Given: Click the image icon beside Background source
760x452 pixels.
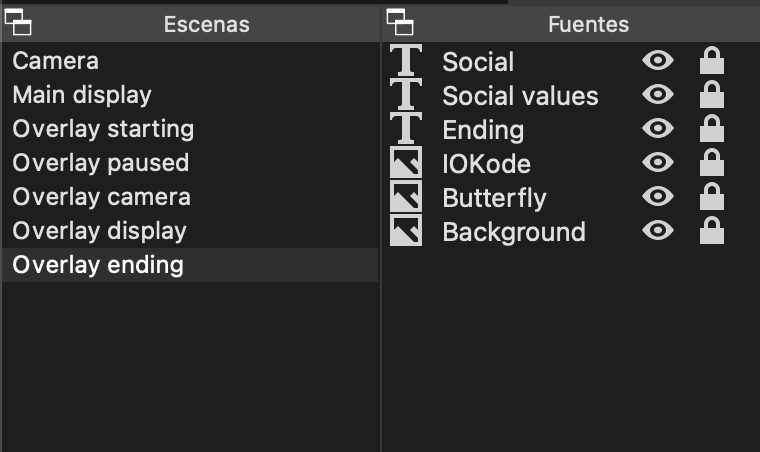Looking at the screenshot, I should tap(405, 231).
